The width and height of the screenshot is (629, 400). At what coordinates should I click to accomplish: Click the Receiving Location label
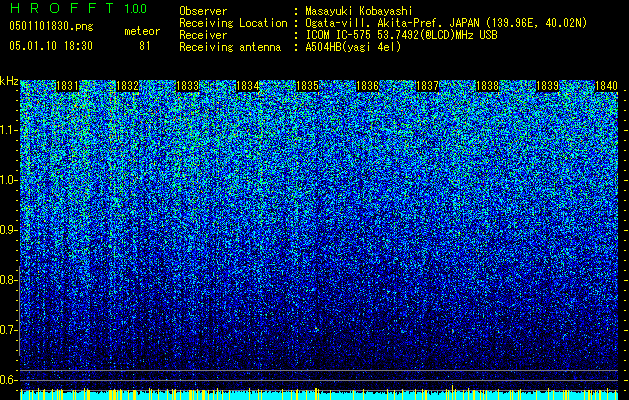point(233,23)
